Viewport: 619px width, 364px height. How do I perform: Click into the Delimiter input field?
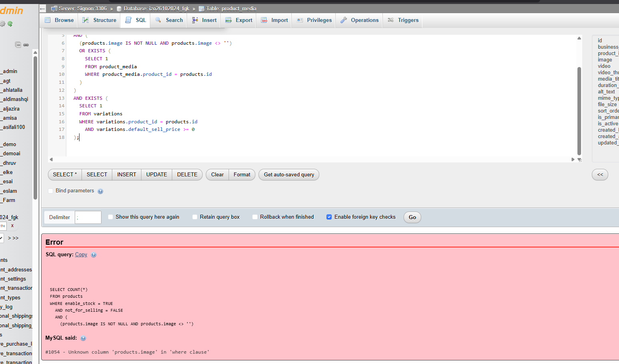tap(88, 217)
